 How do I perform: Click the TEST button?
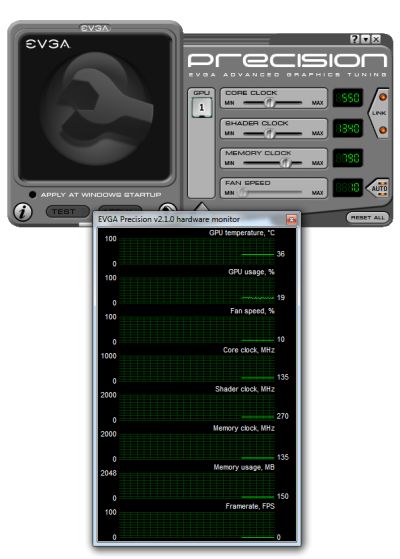67,211
